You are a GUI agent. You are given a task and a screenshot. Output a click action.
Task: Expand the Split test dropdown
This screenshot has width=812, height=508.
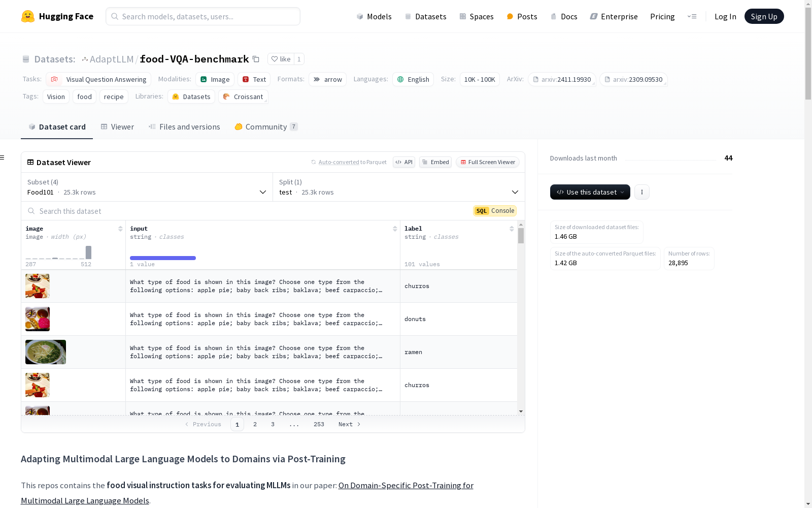pyautogui.click(x=399, y=187)
